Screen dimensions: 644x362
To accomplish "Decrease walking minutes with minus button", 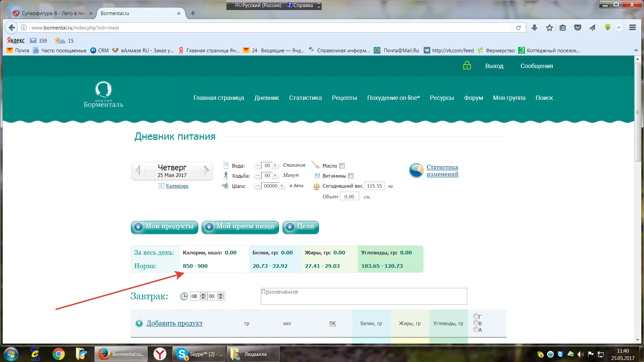I will tap(258, 176).
